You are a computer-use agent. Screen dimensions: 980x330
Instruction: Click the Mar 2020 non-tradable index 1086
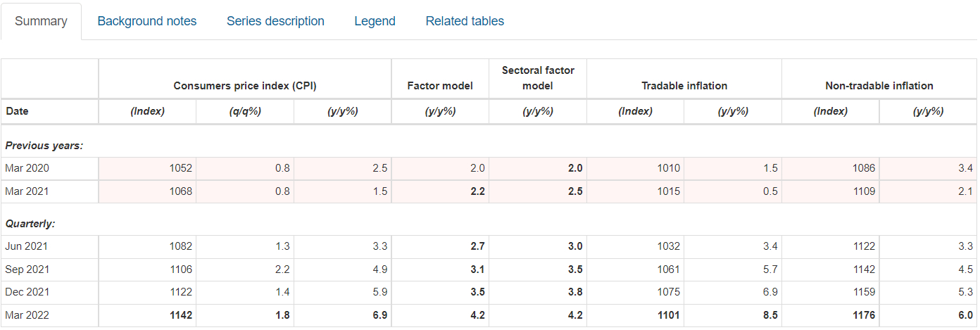coord(862,168)
